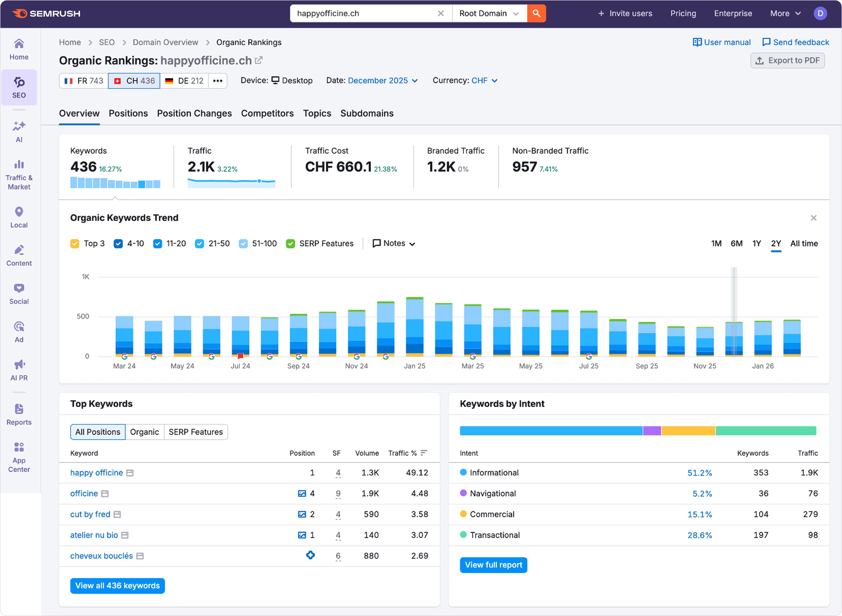
Task: Clear the domain search field
Action: (x=441, y=13)
